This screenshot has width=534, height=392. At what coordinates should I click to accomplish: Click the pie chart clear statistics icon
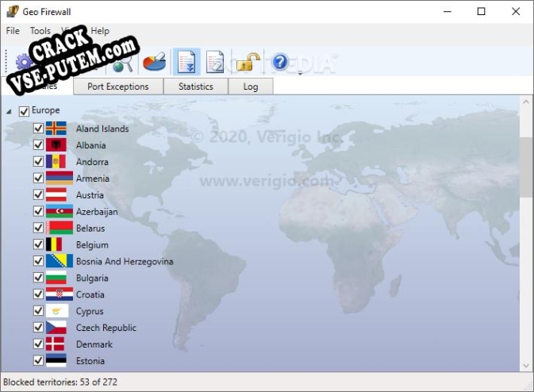[x=154, y=62]
